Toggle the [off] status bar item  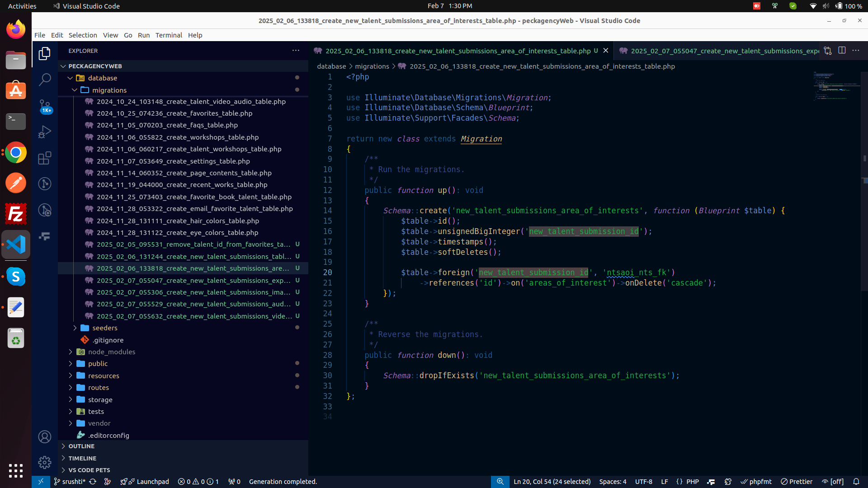(x=833, y=482)
